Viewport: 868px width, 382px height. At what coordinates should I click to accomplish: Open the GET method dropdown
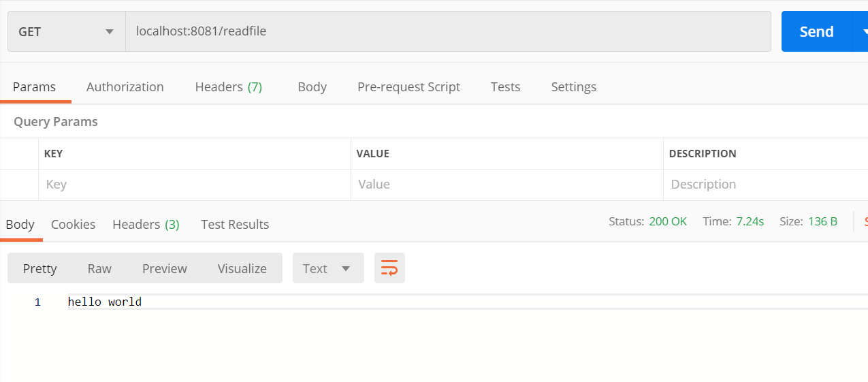coord(66,31)
